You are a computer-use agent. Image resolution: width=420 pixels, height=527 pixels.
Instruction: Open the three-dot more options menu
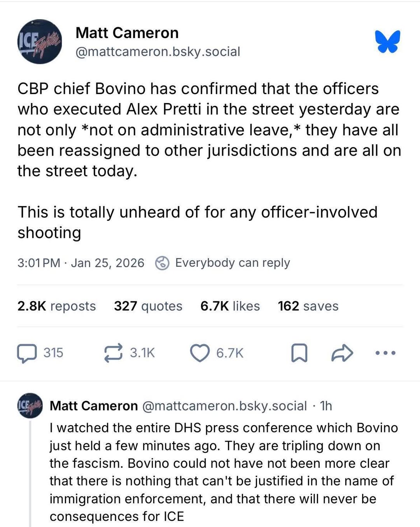(x=385, y=353)
